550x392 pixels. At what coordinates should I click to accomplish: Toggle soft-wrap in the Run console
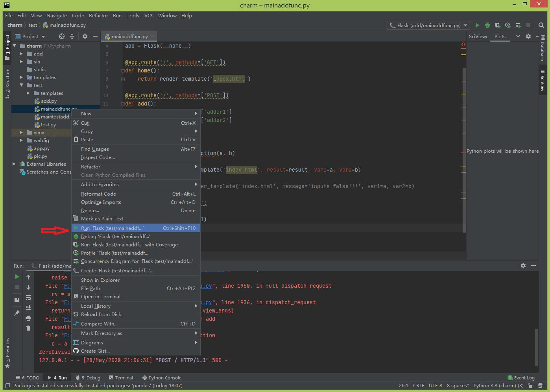pos(28,298)
